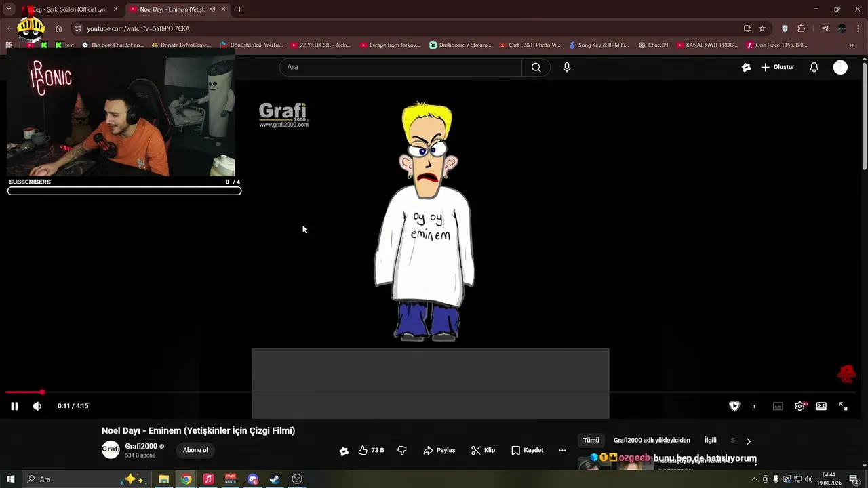
Task: Show more filter chips with arrow
Action: 748,441
